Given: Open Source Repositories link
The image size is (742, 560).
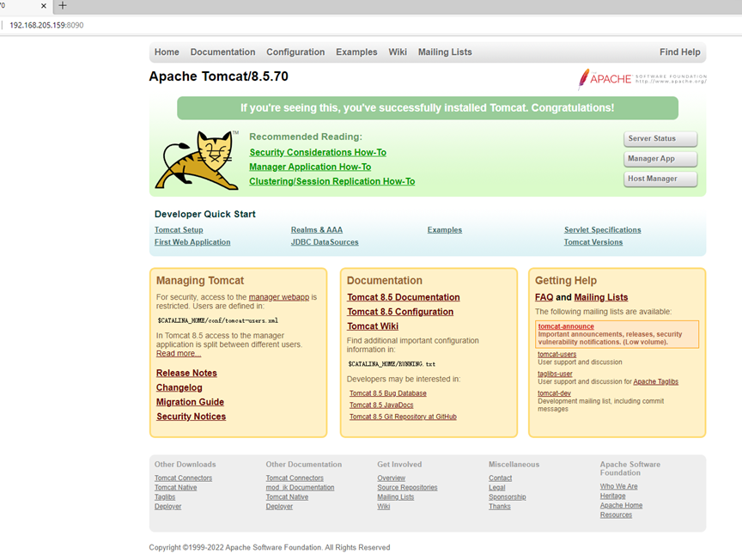Looking at the screenshot, I should point(407,488).
